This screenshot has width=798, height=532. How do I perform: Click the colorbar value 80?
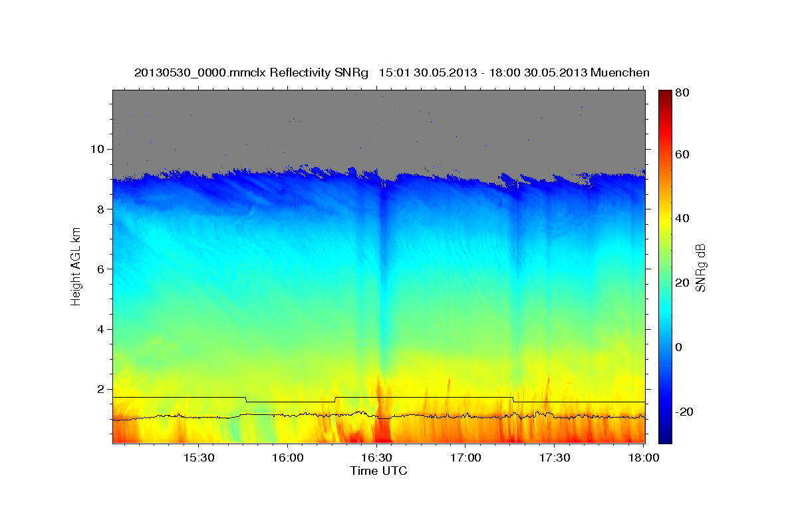pos(682,93)
